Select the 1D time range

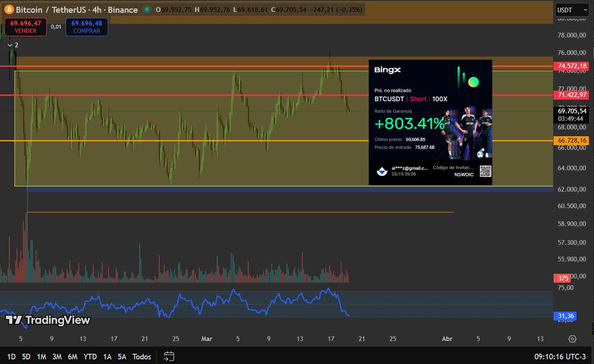coord(11,357)
